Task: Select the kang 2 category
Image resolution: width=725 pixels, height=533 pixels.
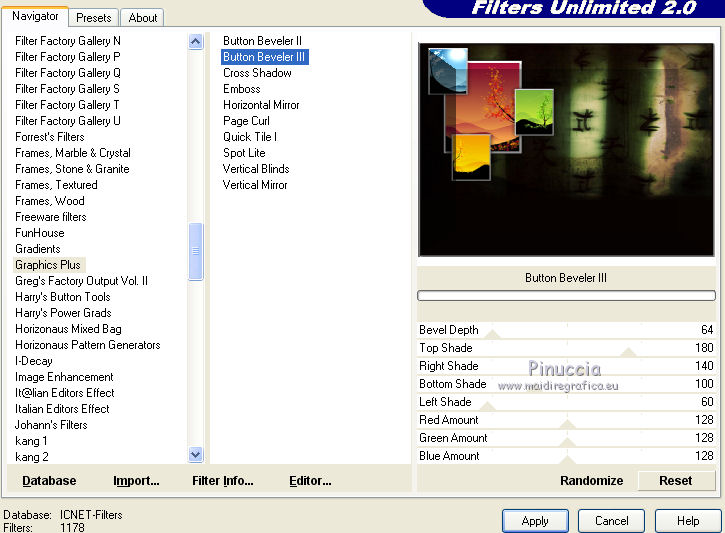Action: 31,457
